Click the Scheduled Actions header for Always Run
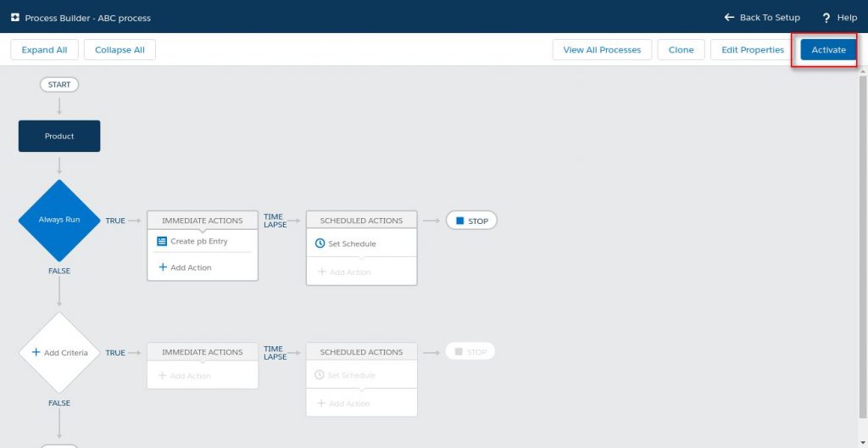This screenshot has height=448, width=868. (x=361, y=221)
